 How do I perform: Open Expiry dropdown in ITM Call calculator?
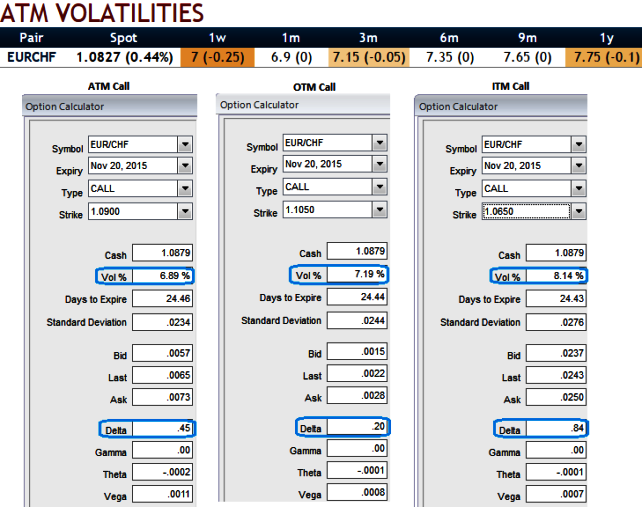579,166
